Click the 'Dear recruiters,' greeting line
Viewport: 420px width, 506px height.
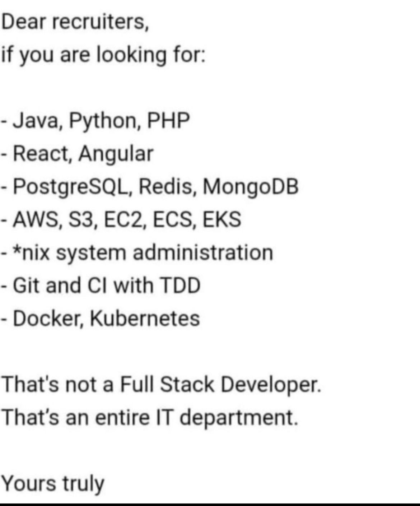point(75,22)
